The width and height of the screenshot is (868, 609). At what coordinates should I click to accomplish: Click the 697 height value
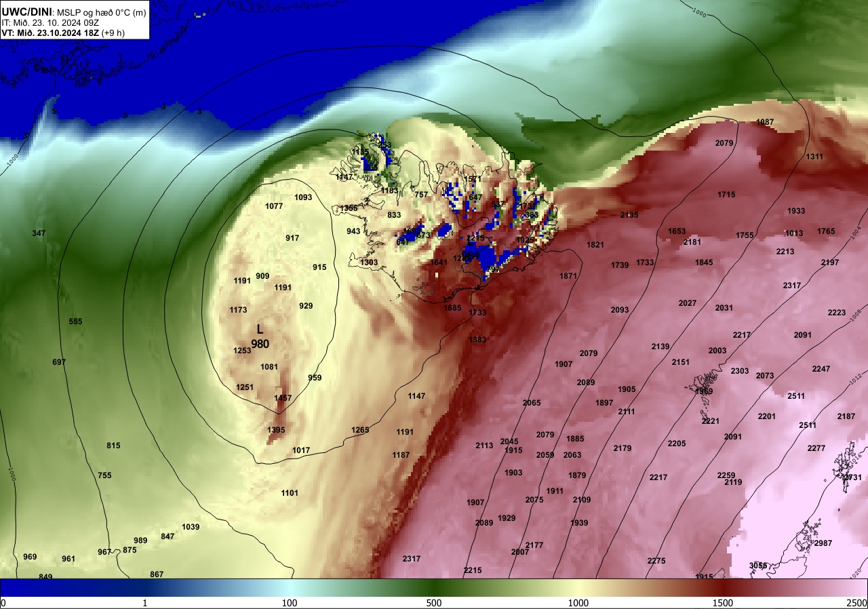(59, 362)
